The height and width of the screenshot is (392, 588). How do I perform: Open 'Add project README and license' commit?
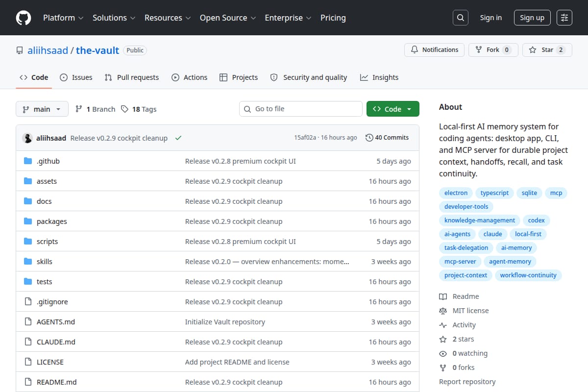coord(237,362)
